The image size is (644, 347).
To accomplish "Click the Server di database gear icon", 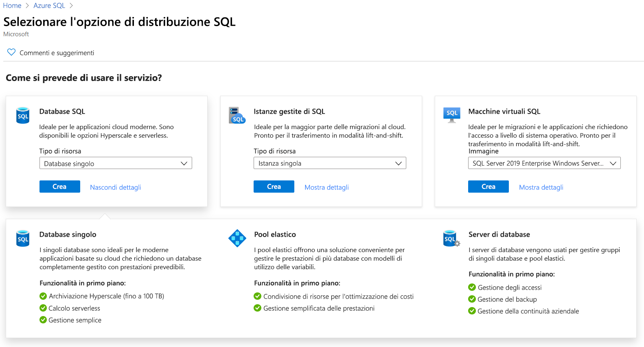I will point(451,238).
